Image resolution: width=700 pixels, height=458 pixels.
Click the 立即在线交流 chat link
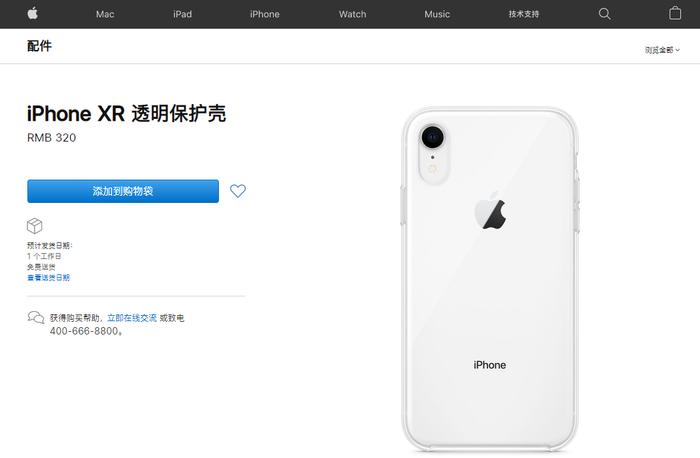[132, 318]
